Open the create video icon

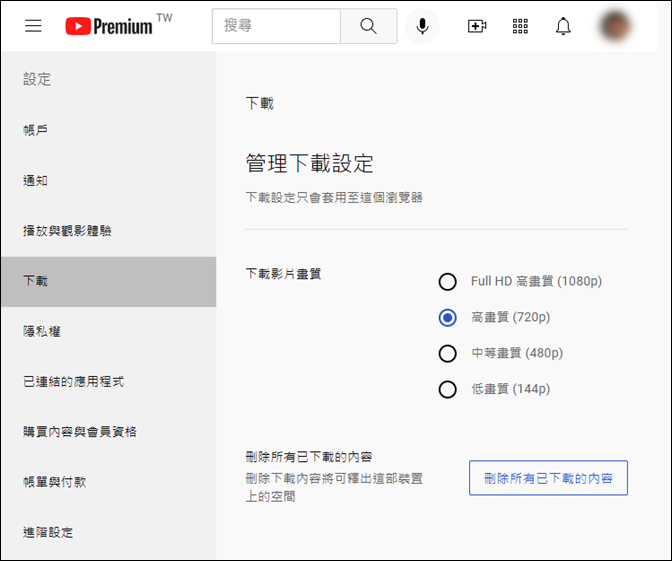point(477,26)
